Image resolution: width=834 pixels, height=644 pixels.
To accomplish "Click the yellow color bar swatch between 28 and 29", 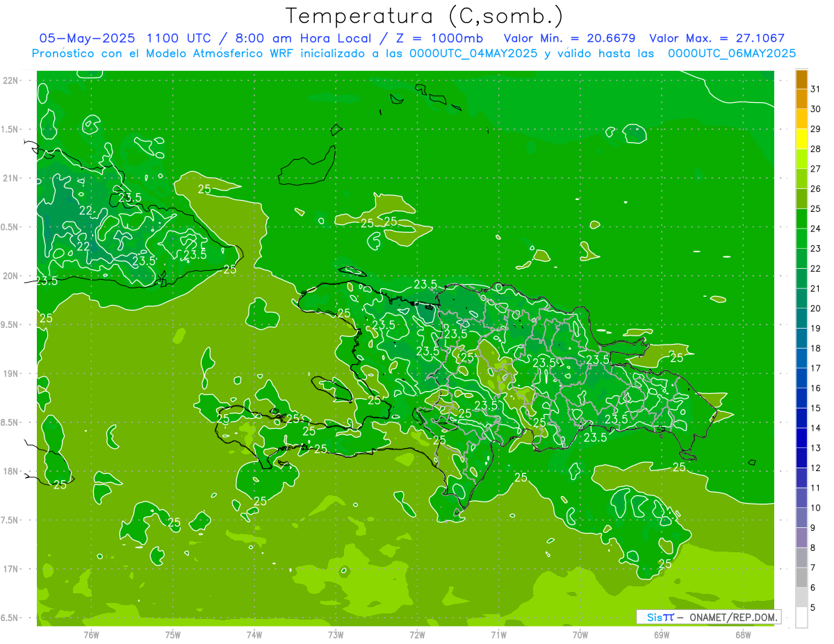I will [801, 139].
